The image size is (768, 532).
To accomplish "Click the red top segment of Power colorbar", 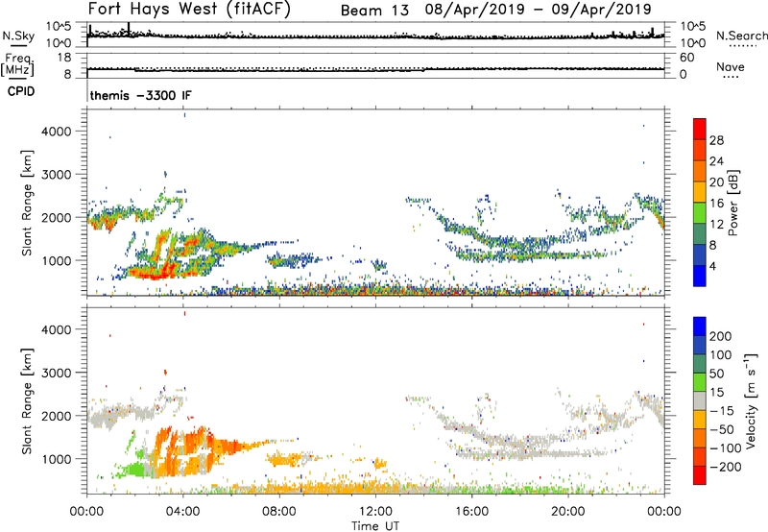I will point(700,129).
